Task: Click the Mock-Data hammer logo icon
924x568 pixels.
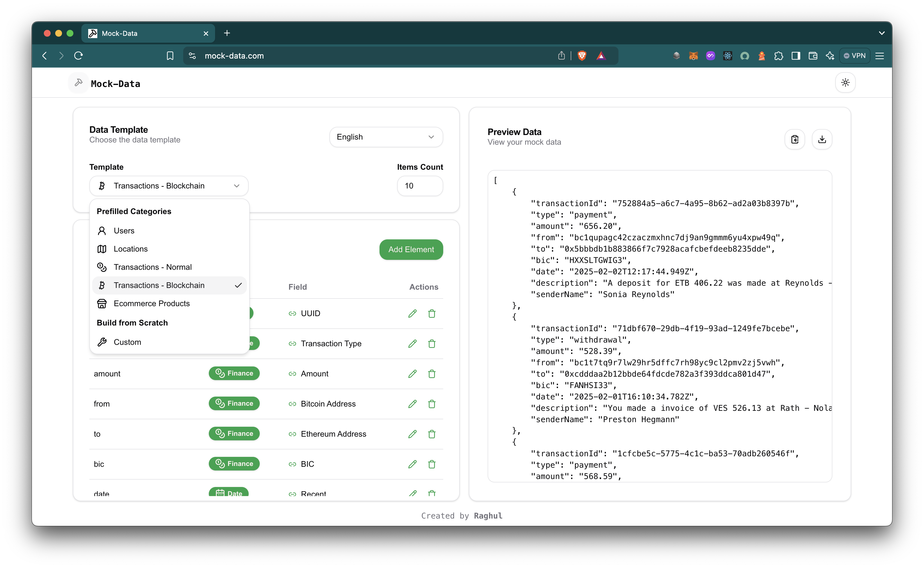Action: (78, 83)
